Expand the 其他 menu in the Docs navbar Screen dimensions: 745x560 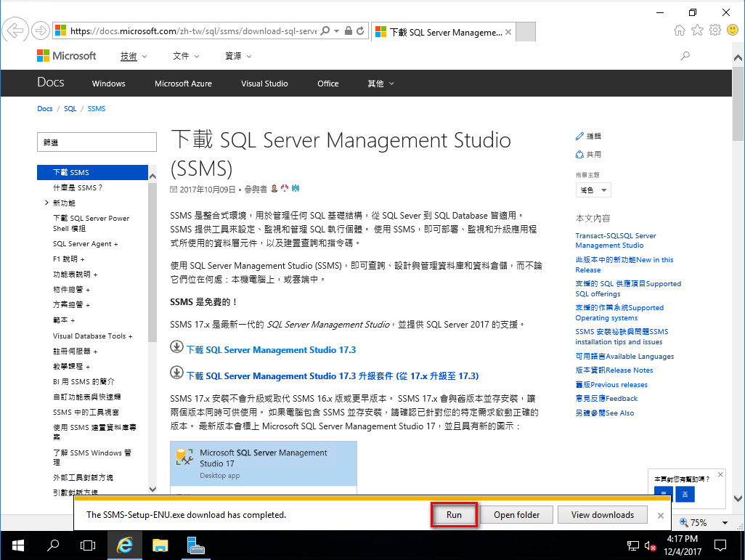click(x=380, y=83)
